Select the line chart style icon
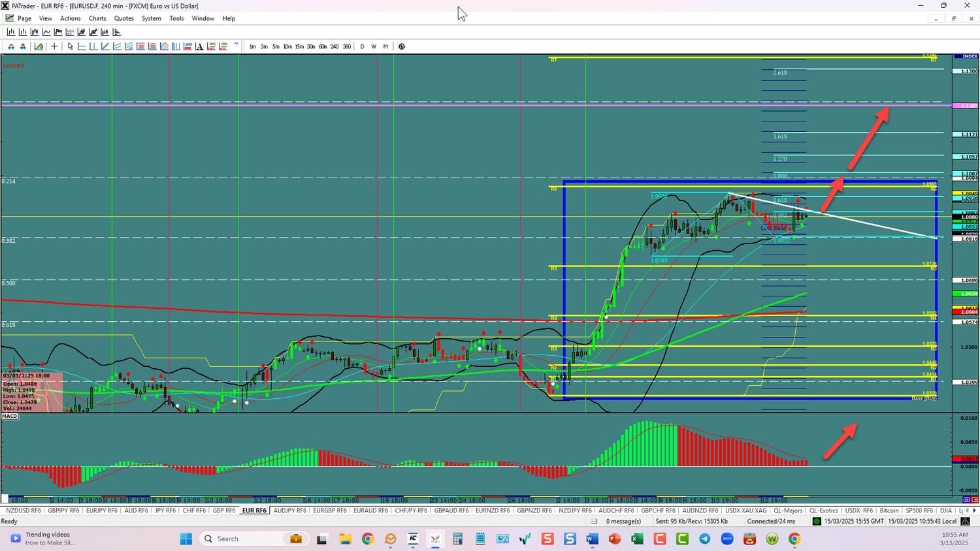 coord(46,32)
